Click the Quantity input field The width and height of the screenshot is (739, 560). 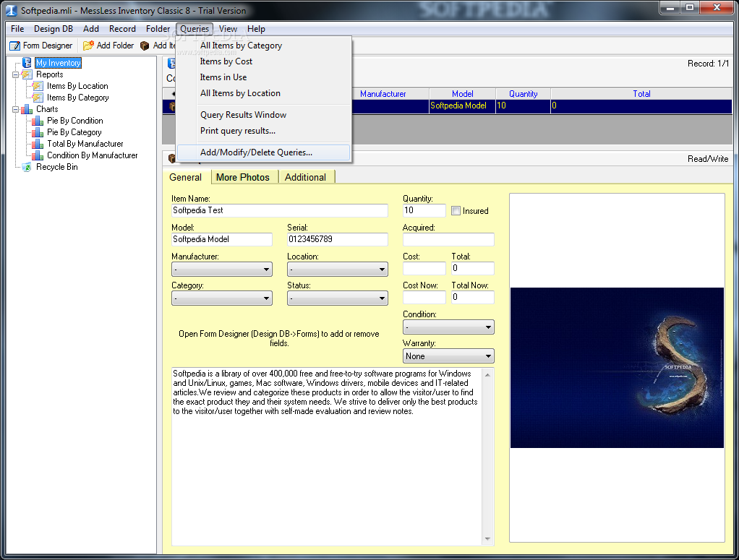pos(424,210)
